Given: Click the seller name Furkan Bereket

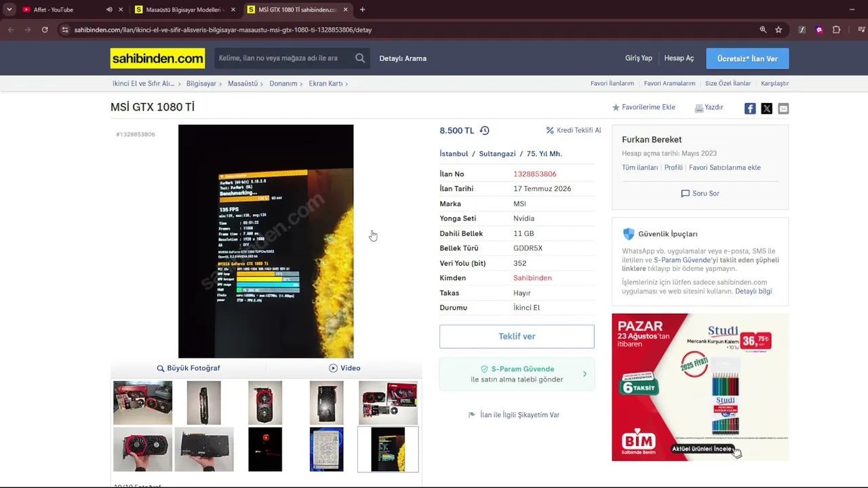Looking at the screenshot, I should pyautogui.click(x=652, y=140).
